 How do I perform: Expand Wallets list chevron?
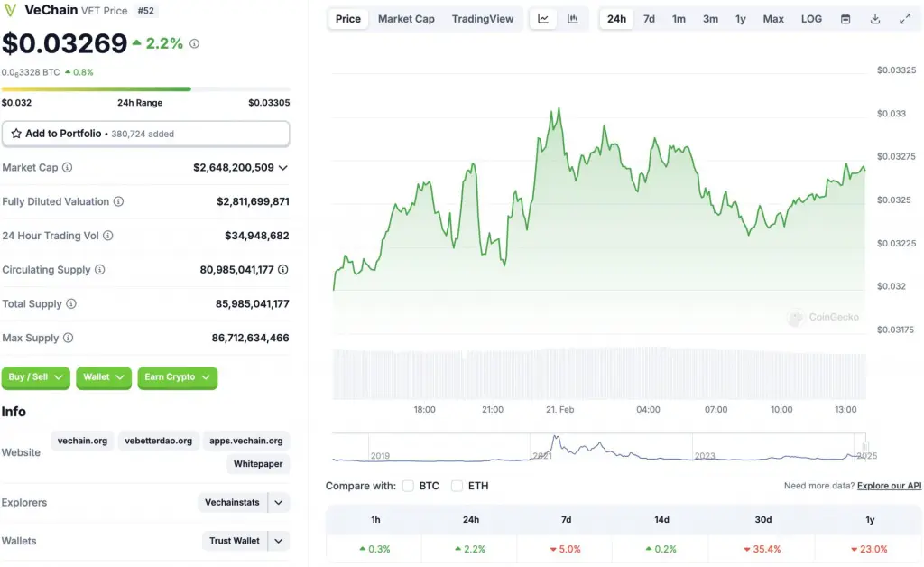279,541
